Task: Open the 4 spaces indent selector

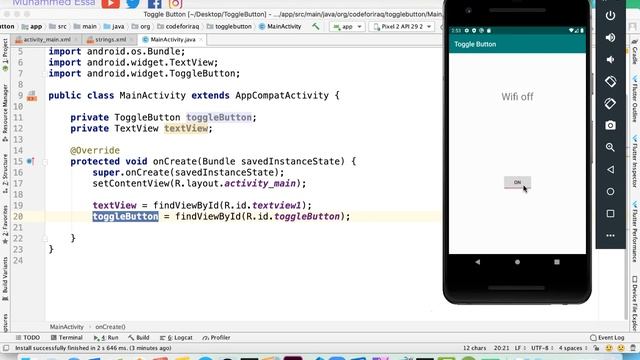Action: 572,348
